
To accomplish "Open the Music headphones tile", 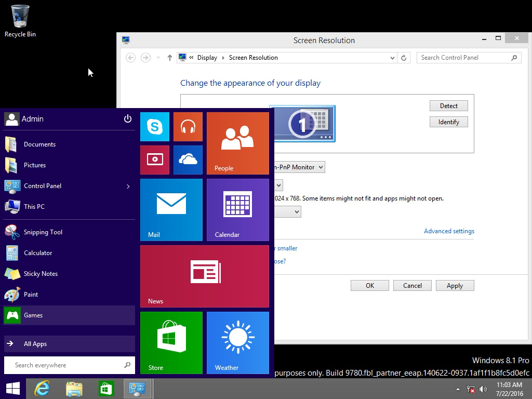I will (x=188, y=127).
